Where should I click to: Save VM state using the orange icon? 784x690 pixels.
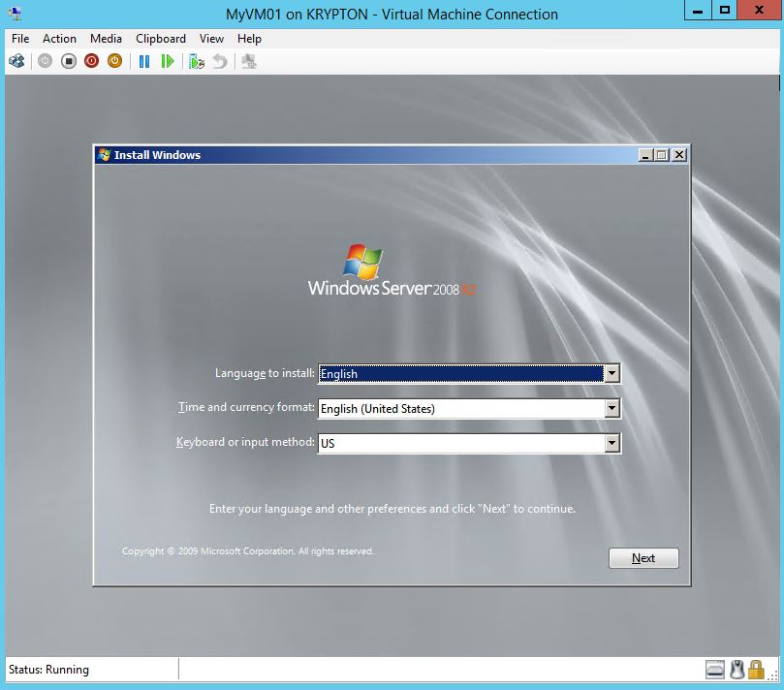(x=115, y=61)
